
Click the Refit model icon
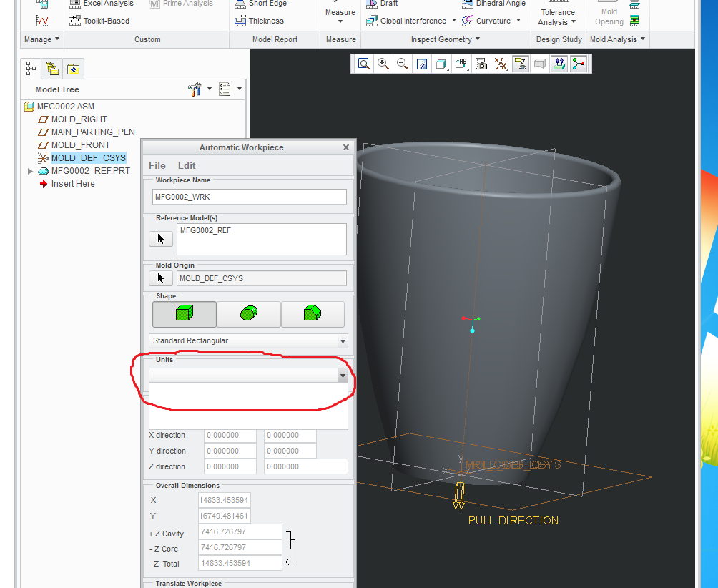click(364, 64)
